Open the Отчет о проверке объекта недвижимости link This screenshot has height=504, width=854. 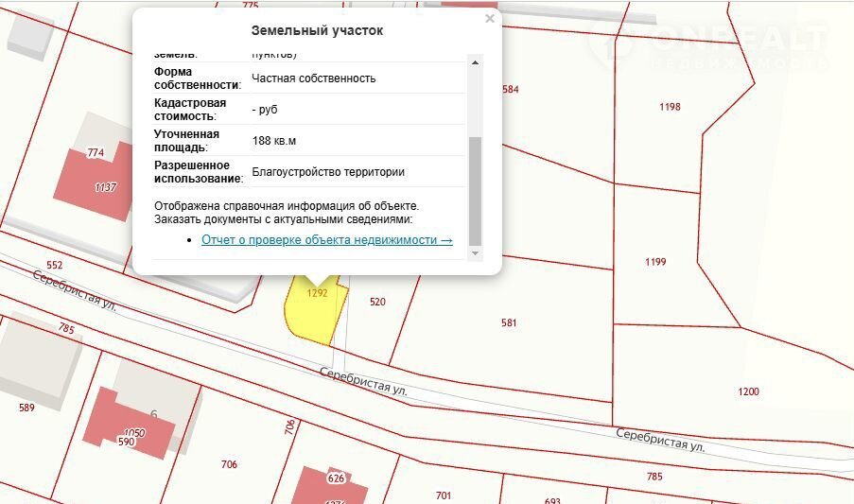coord(326,240)
